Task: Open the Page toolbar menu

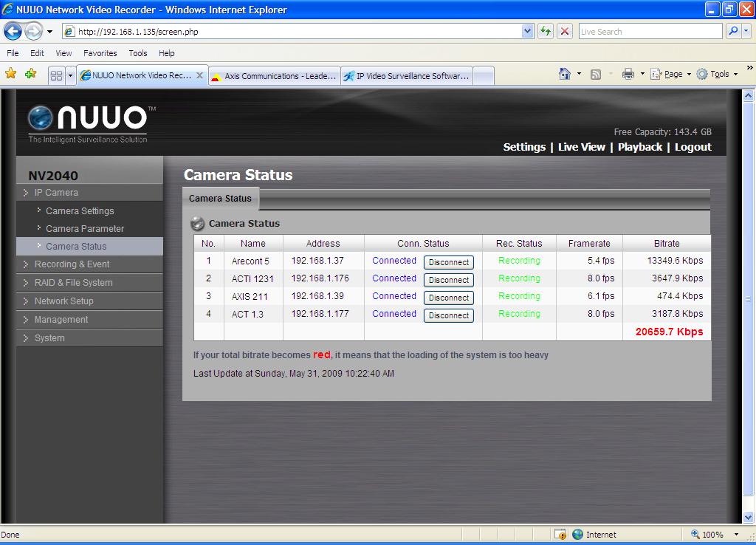Action: click(670, 74)
